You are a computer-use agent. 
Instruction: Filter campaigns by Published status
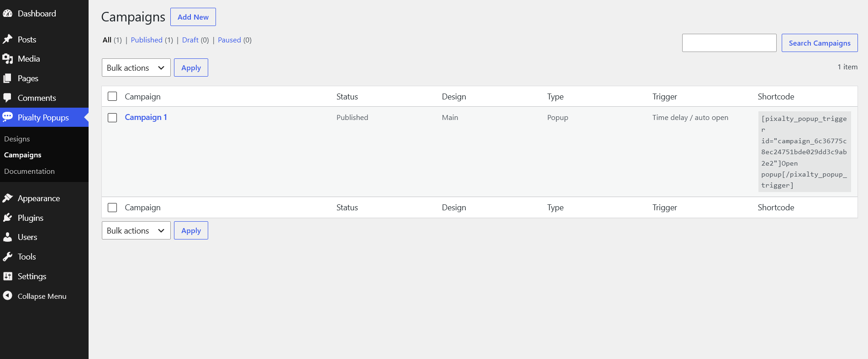click(147, 40)
